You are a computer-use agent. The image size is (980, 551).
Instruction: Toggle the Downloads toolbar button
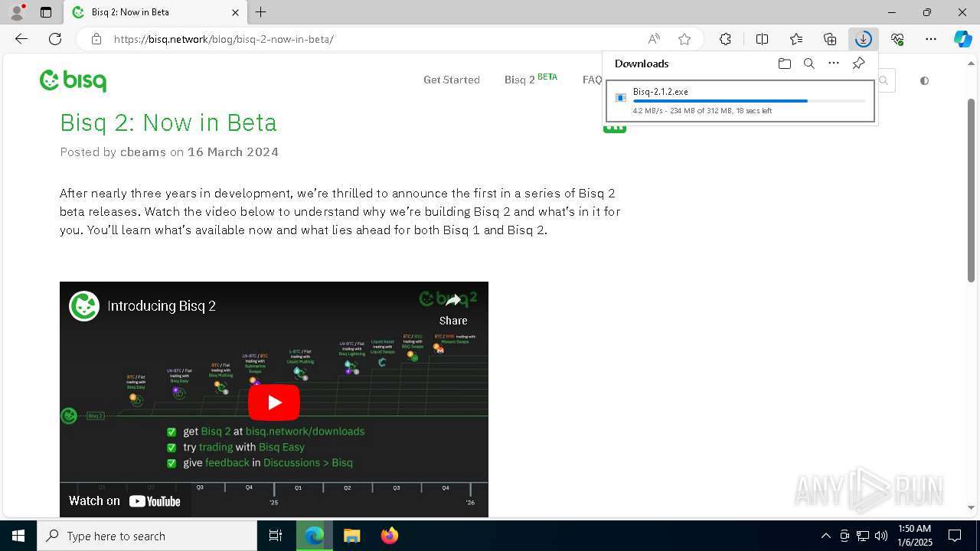[x=864, y=39]
